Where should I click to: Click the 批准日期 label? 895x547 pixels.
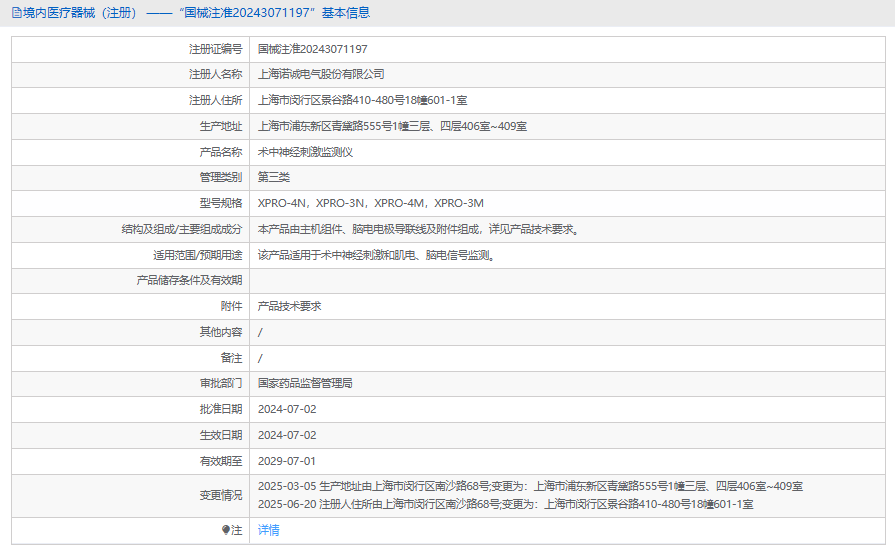[x=221, y=409]
